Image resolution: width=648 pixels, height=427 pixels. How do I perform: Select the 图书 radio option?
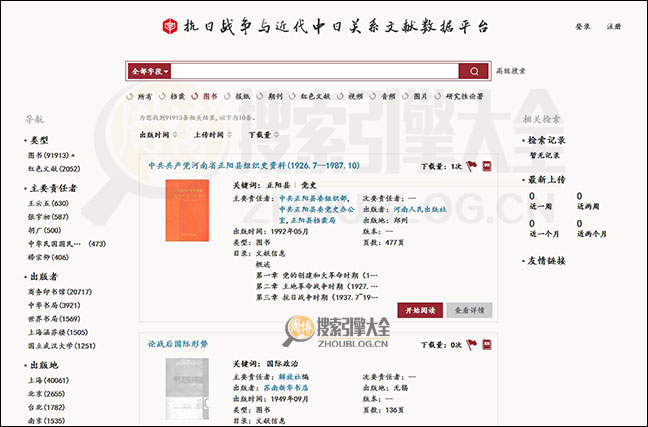coord(204,96)
